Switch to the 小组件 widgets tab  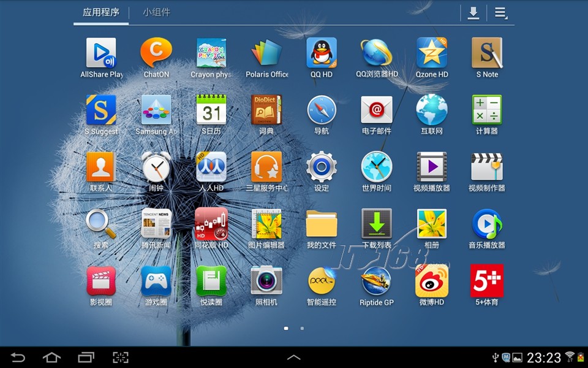point(156,12)
